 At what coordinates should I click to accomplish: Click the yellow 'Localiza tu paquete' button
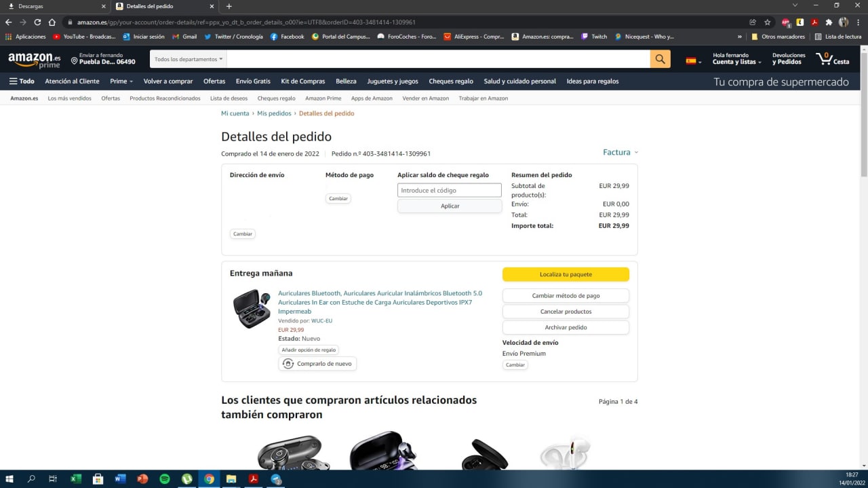point(566,274)
